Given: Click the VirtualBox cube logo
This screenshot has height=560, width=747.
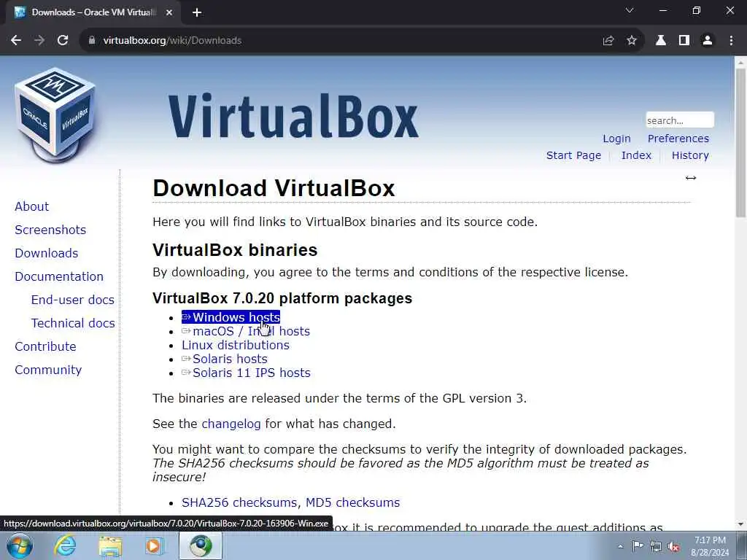Looking at the screenshot, I should tap(55, 114).
